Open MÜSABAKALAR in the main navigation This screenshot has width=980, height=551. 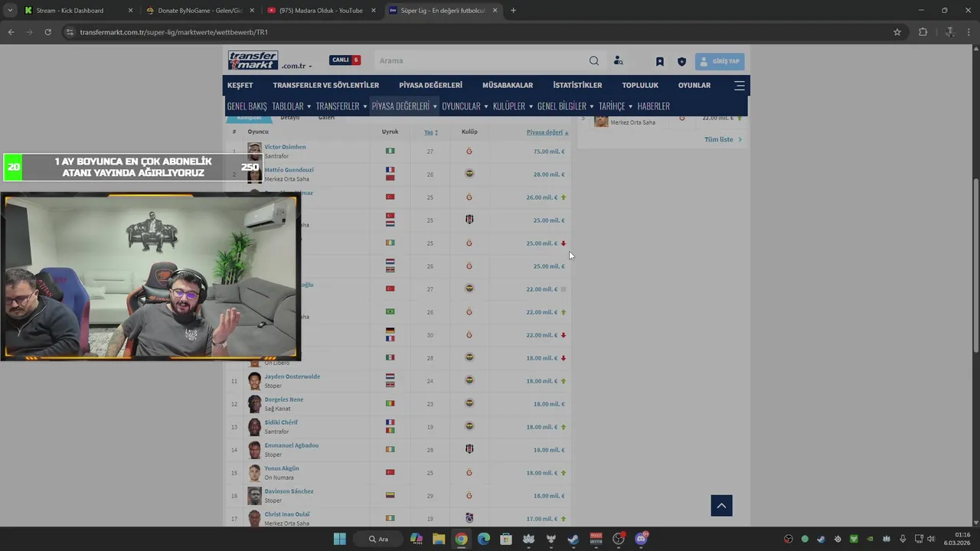click(508, 85)
